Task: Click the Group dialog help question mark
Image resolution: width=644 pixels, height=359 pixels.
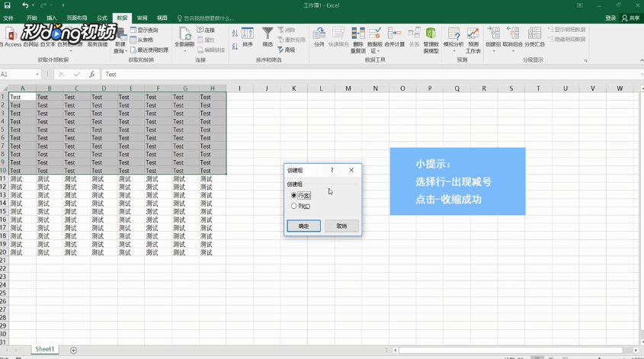Action: pos(332,170)
